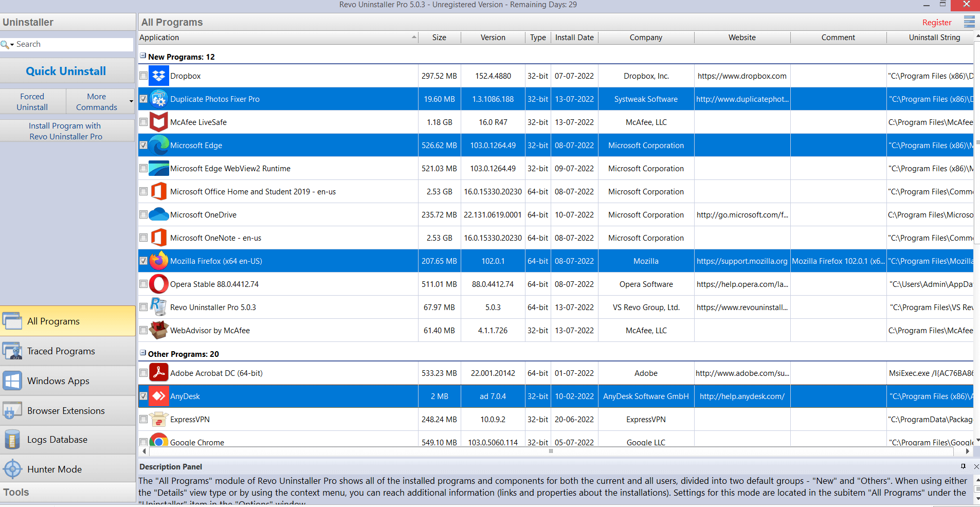This screenshot has width=980, height=507.
Task: Open view options hamburger icon near Register
Action: click(x=969, y=22)
